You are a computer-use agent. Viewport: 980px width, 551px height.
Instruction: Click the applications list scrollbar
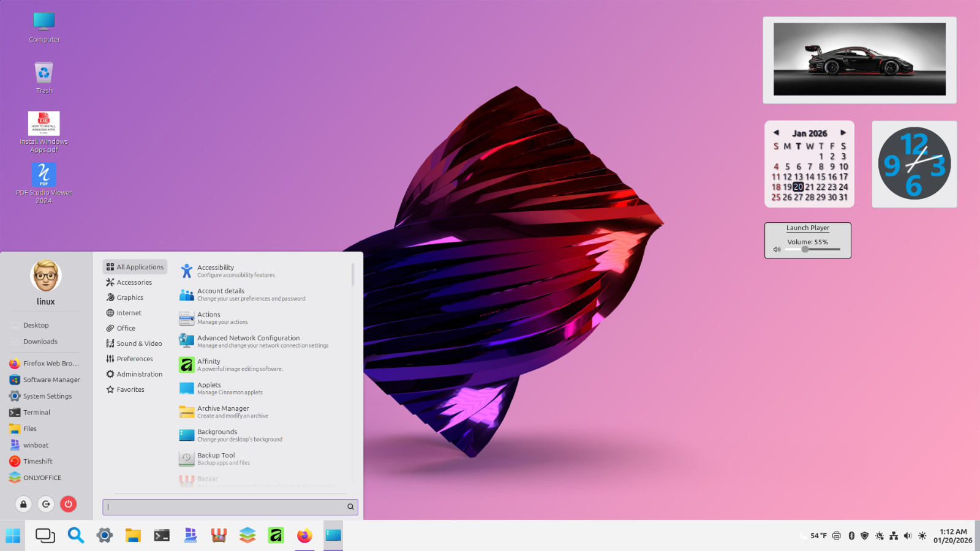(353, 274)
